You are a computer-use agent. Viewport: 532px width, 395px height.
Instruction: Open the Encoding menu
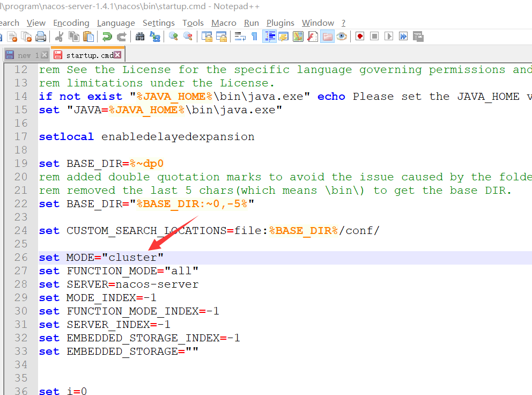click(71, 23)
